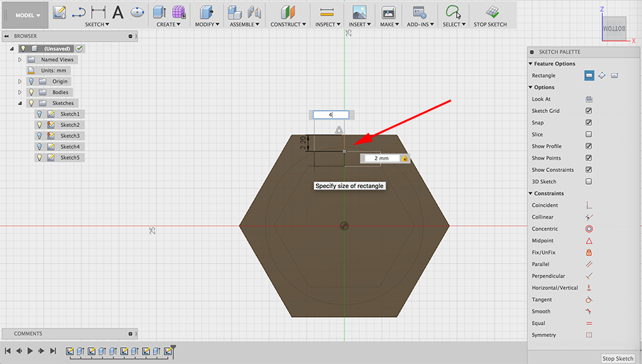Choose the Joint tool icon

click(254, 12)
